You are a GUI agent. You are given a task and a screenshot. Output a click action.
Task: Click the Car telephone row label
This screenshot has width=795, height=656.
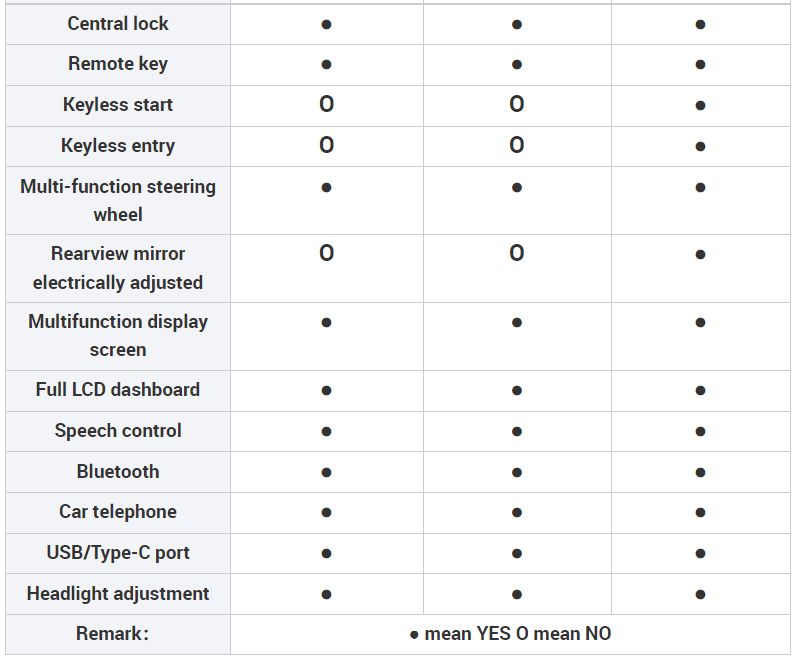(118, 512)
